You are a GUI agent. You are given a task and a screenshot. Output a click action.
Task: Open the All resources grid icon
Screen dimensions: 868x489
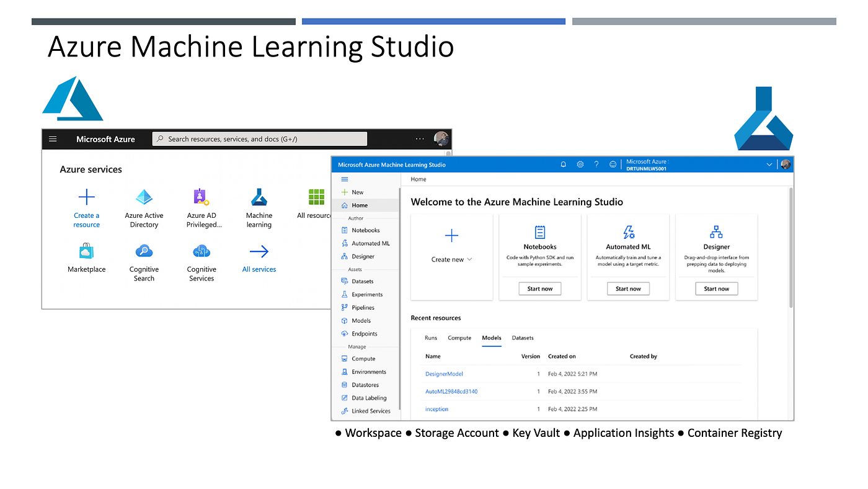pos(316,197)
